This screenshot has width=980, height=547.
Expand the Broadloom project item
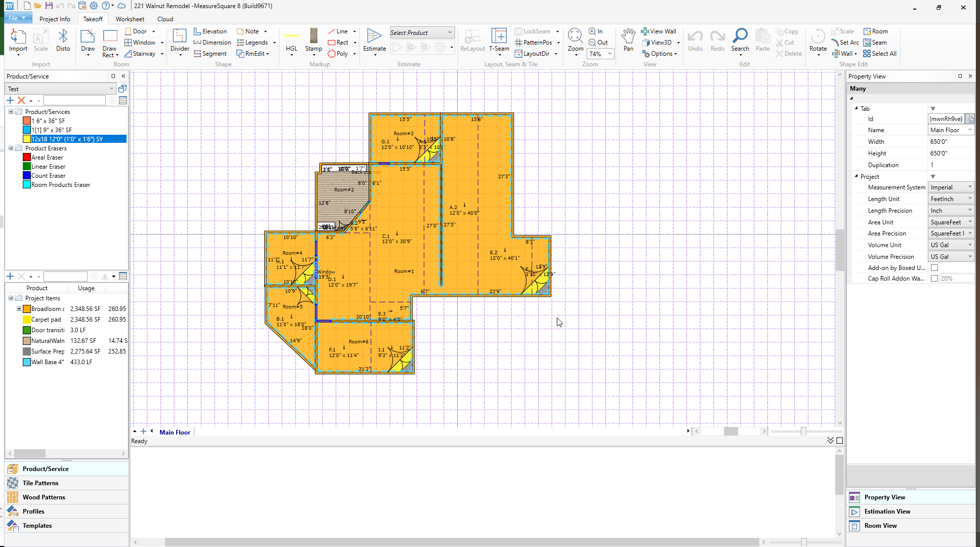tap(19, 309)
